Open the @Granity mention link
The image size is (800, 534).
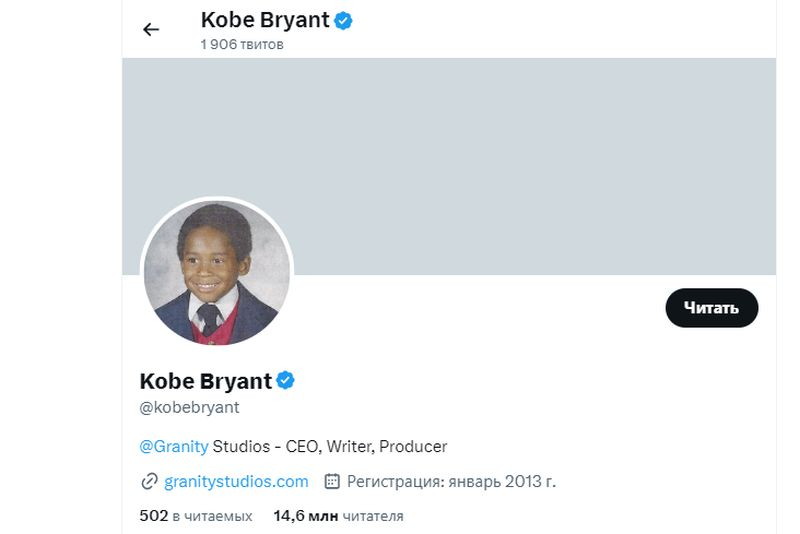pyautogui.click(x=174, y=446)
